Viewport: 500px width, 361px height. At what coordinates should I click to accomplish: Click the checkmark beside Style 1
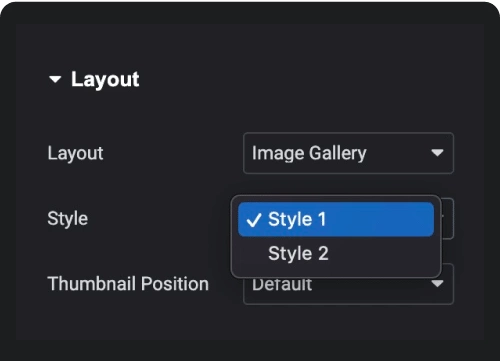coord(253,220)
